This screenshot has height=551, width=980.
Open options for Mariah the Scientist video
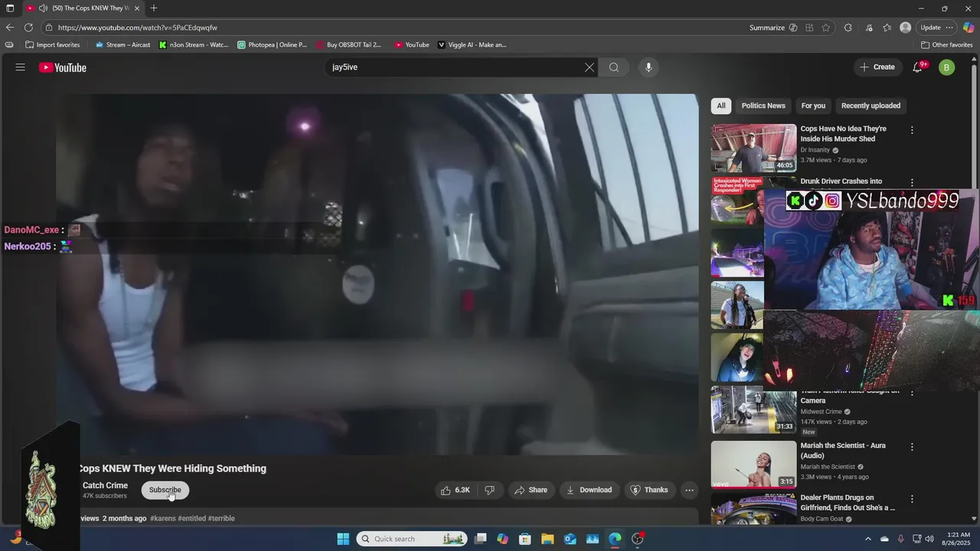pyautogui.click(x=912, y=447)
